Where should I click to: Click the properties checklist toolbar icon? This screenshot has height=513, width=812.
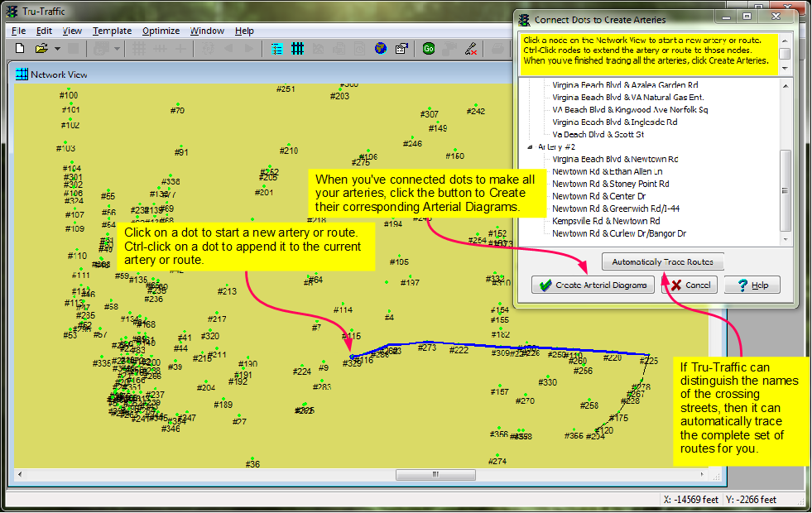pyautogui.click(x=401, y=49)
